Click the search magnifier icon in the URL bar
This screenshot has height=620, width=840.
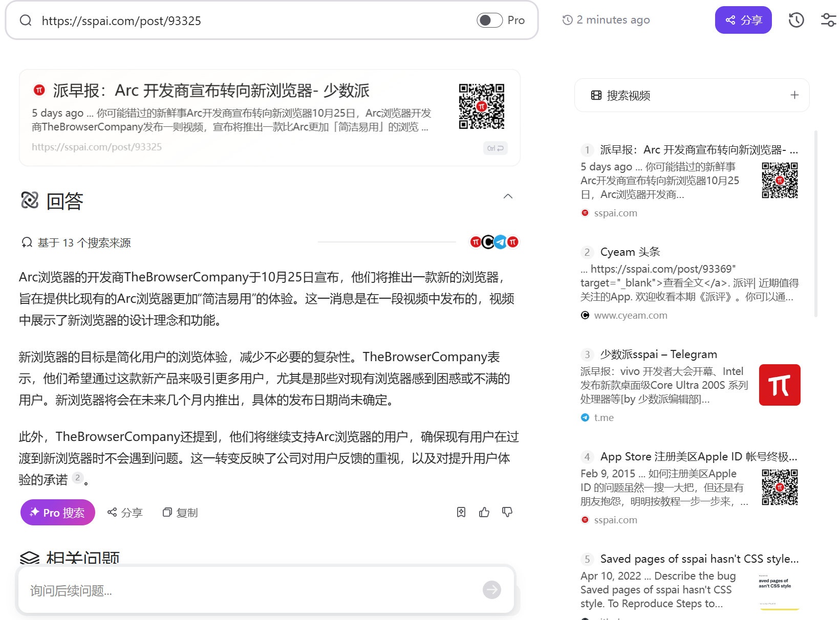tap(26, 20)
